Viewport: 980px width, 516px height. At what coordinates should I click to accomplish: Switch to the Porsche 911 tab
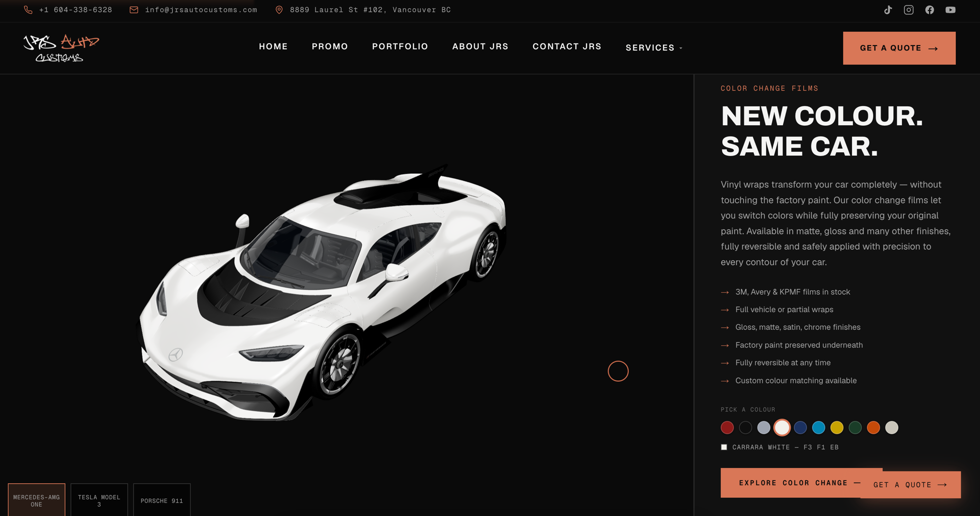click(162, 500)
